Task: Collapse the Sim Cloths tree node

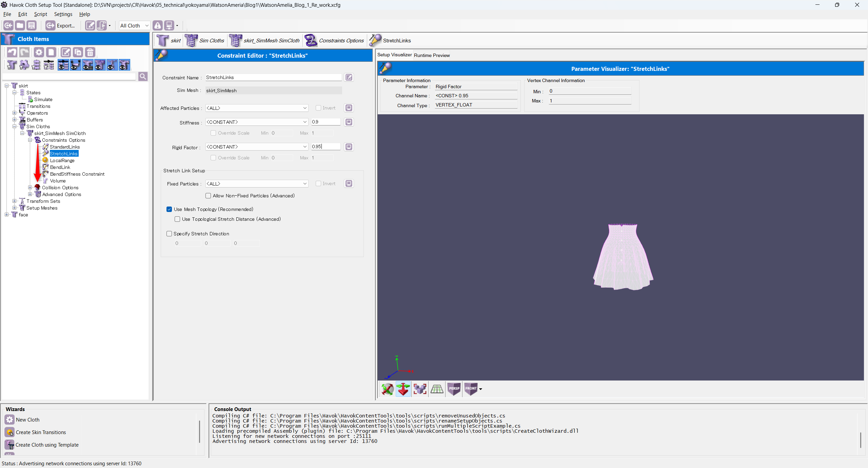Action: click(x=14, y=126)
